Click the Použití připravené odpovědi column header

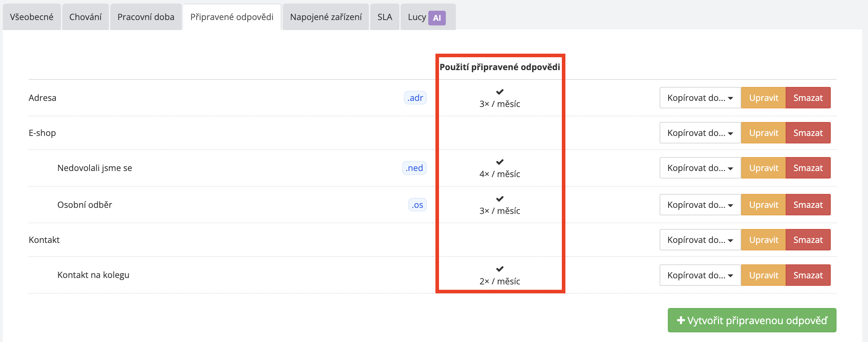click(x=500, y=67)
